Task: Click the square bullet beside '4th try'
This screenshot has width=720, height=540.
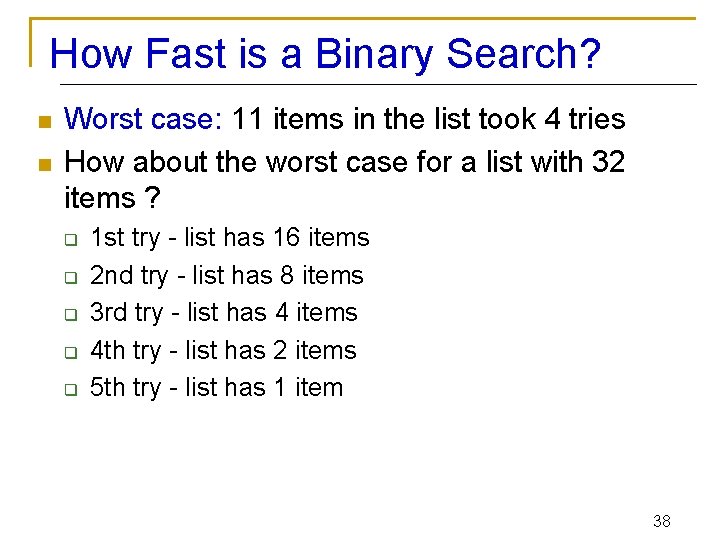Action: (71, 352)
